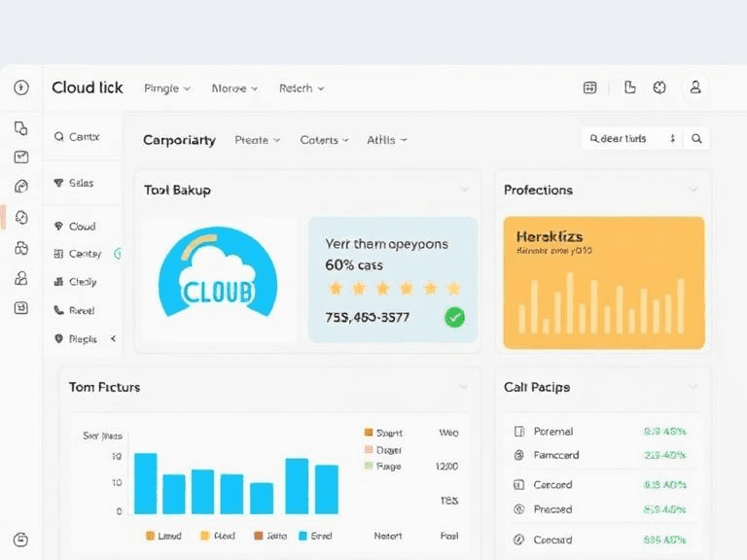Click the Poremal list entry

click(552, 431)
